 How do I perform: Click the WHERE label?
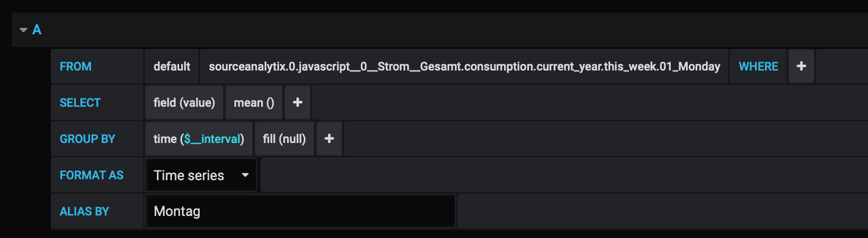tap(758, 66)
